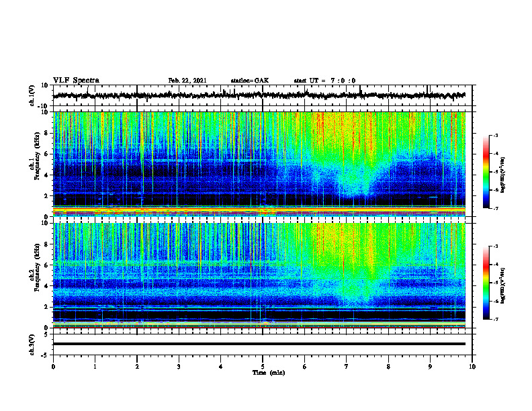This screenshot has width=532, height=411.
Task: Click the "Time (min)" x-axis label
Action: (x=269, y=373)
